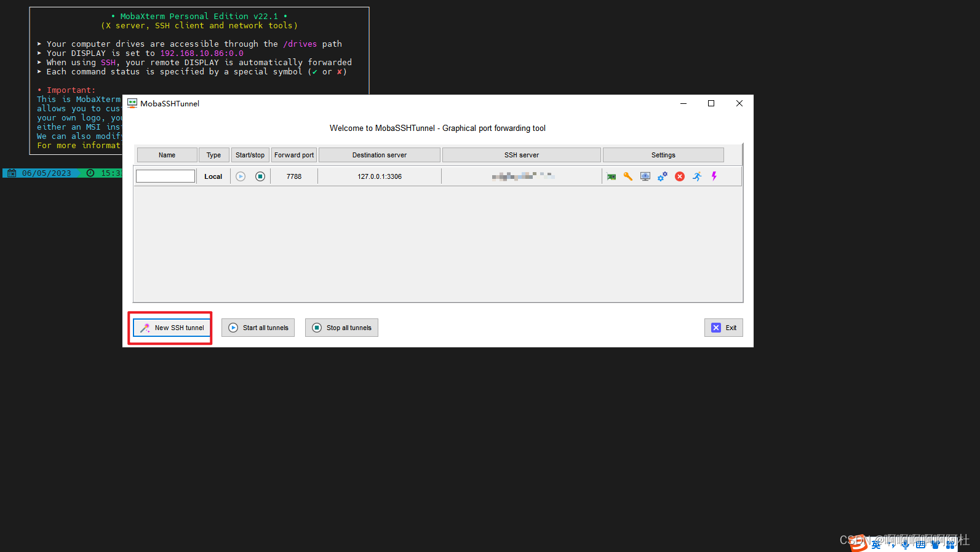
Task: Click Start all tunnels button
Action: tap(258, 328)
